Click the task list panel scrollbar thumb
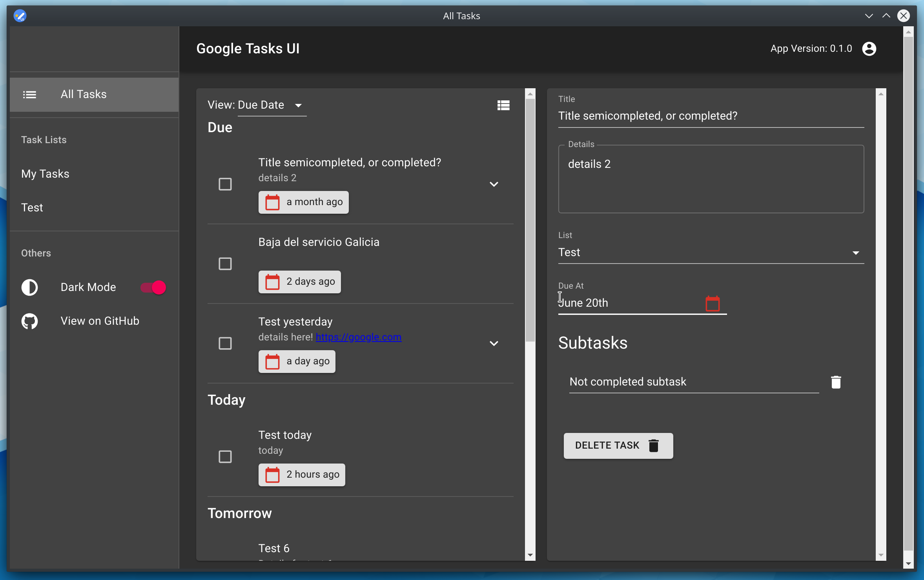 coord(530,220)
